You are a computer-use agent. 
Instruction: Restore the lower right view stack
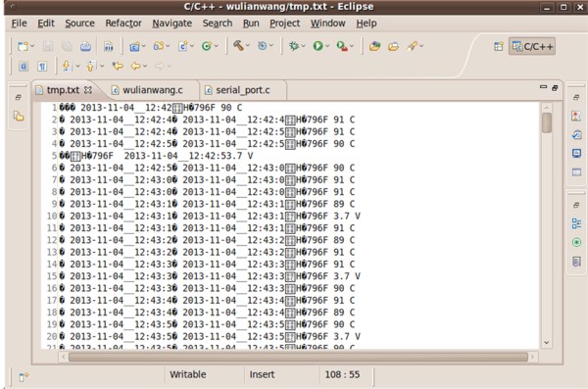576,205
